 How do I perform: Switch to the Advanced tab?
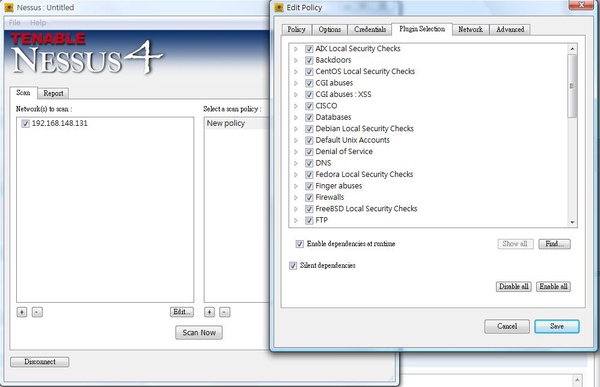[510, 29]
